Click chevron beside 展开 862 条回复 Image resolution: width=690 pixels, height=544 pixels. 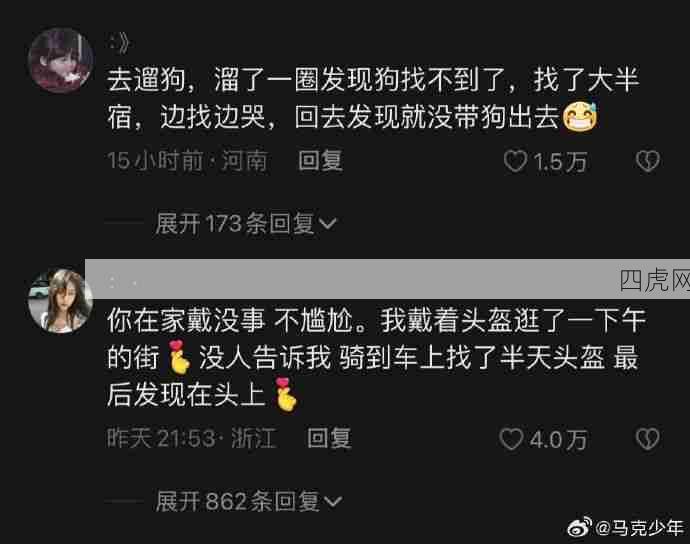pos(333,501)
